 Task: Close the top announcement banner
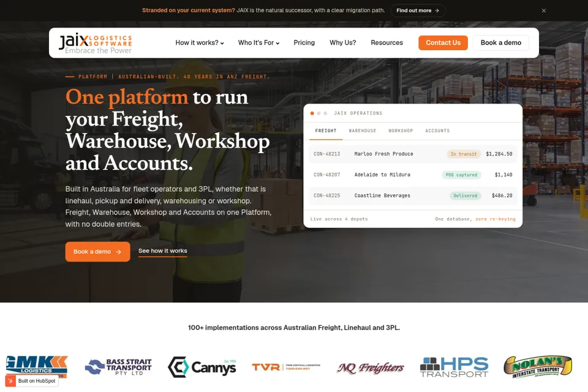[x=544, y=10]
